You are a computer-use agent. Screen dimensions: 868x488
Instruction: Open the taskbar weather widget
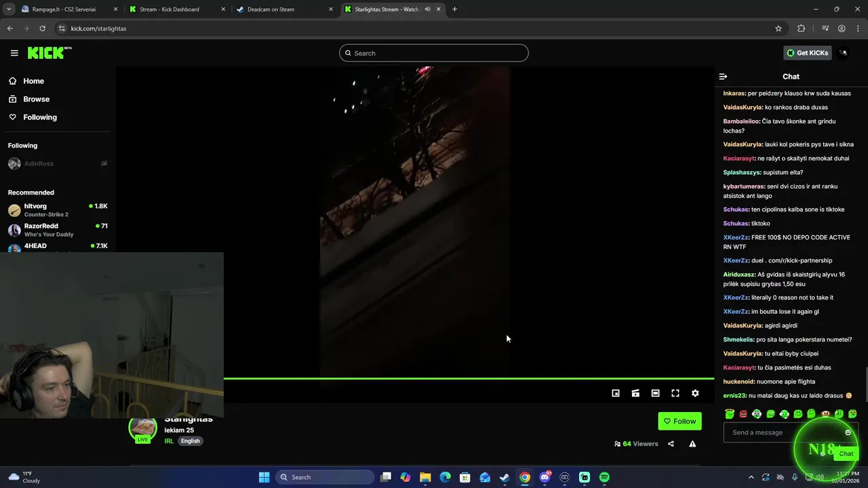pos(24,477)
